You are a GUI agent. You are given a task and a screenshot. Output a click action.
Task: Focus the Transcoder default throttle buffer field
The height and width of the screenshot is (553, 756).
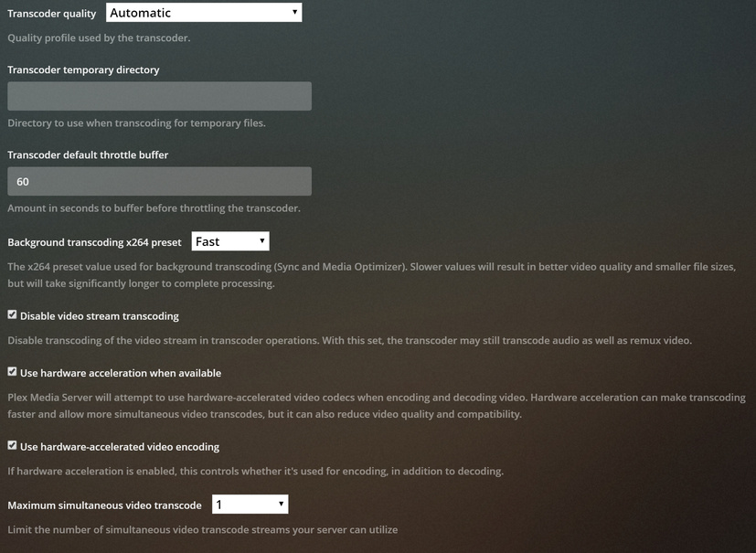coord(160,181)
